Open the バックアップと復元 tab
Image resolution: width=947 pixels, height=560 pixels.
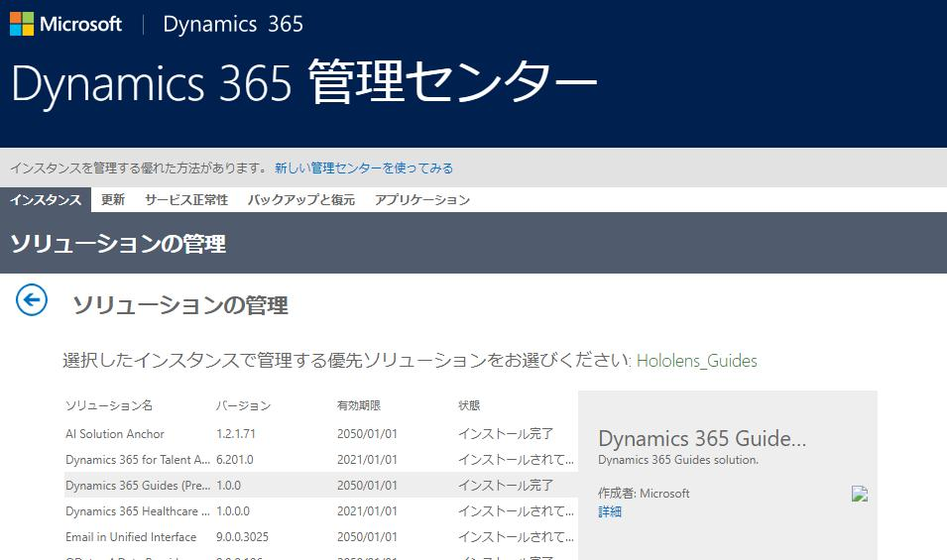(300, 200)
